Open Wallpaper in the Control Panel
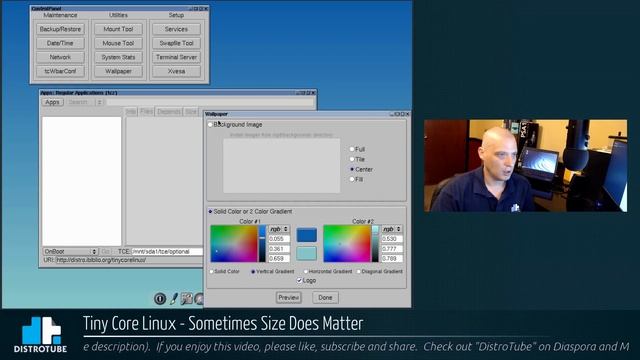This screenshot has width=640, height=360. 118,71
